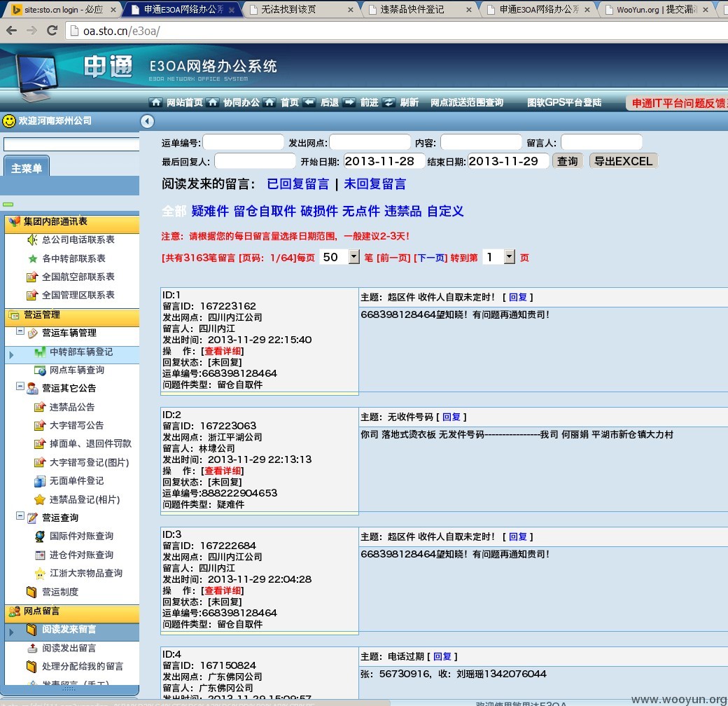Click the icon beside 网点车辆查询
Viewport: 728px width, 706px height.
[40, 371]
